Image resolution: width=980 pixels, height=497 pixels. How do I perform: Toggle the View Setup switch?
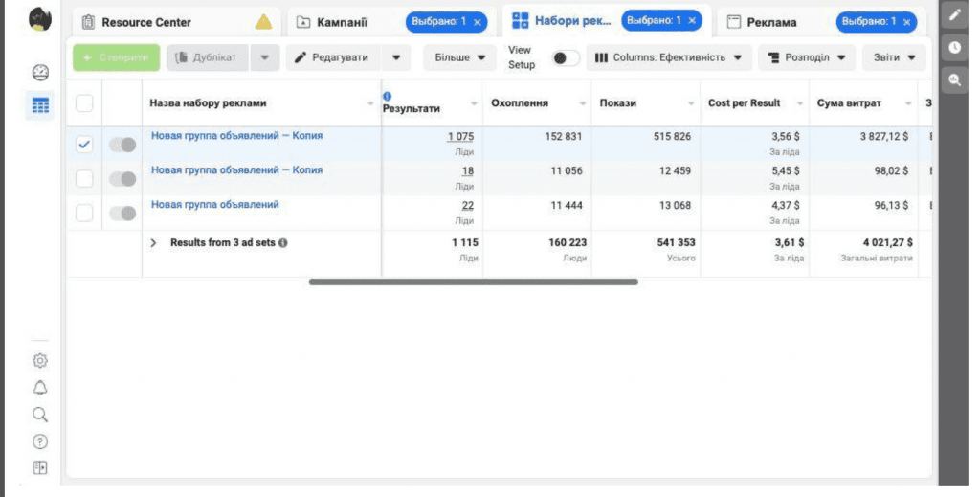pos(566,57)
